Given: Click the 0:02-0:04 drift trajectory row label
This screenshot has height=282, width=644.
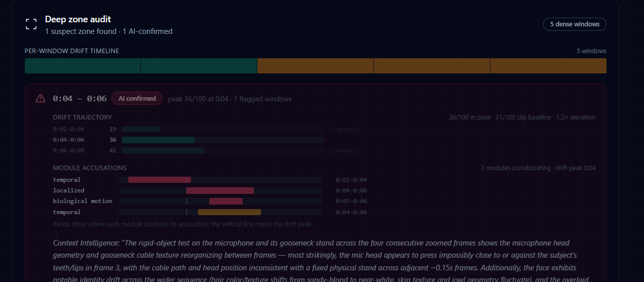Looking at the screenshot, I should coord(68,129).
